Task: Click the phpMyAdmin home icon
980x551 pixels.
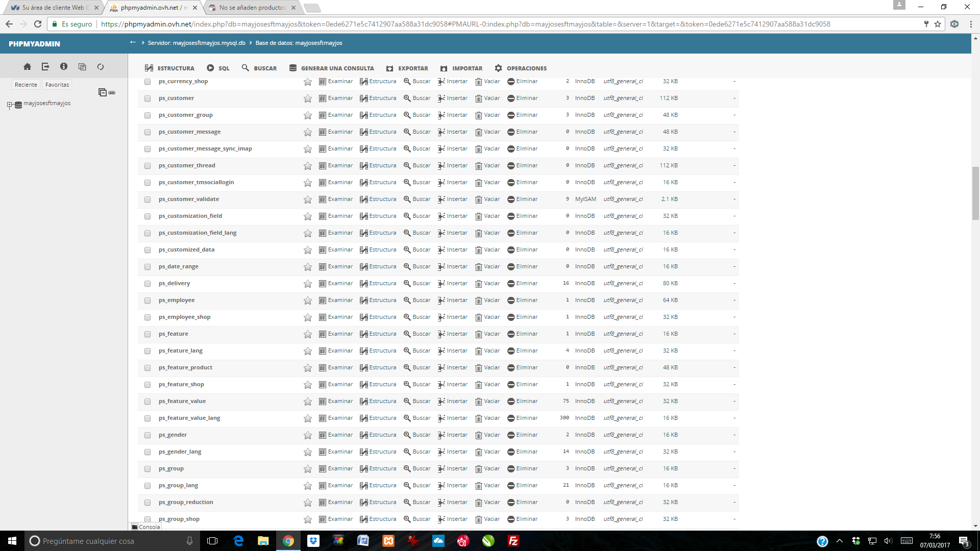Action: click(28, 67)
